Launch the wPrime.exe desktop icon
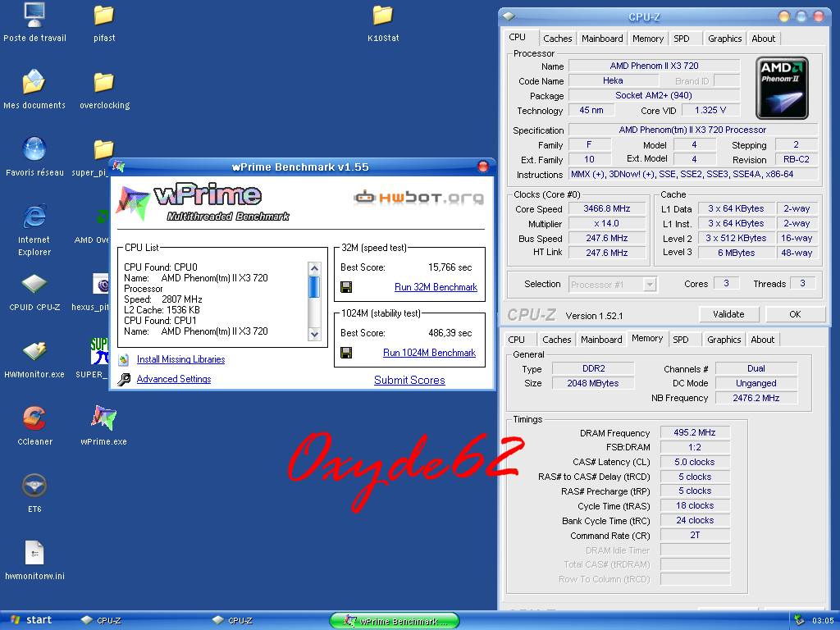This screenshot has height=630, width=840. click(103, 418)
